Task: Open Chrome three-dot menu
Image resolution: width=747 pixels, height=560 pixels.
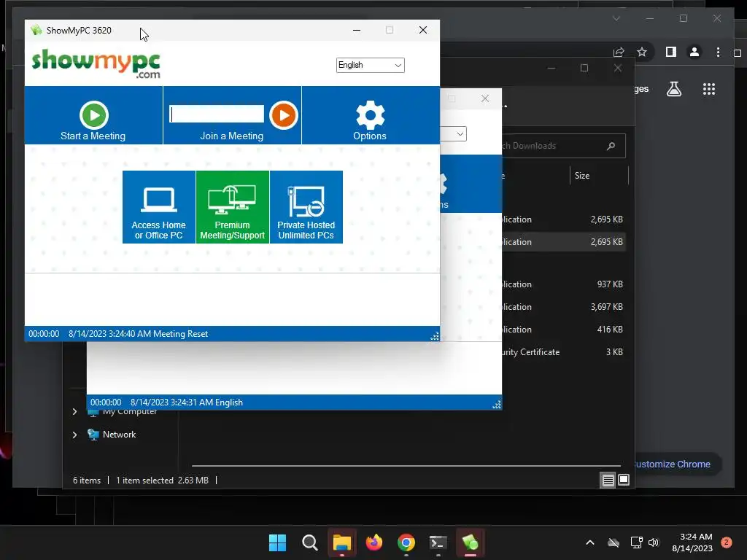Action: [x=718, y=52]
